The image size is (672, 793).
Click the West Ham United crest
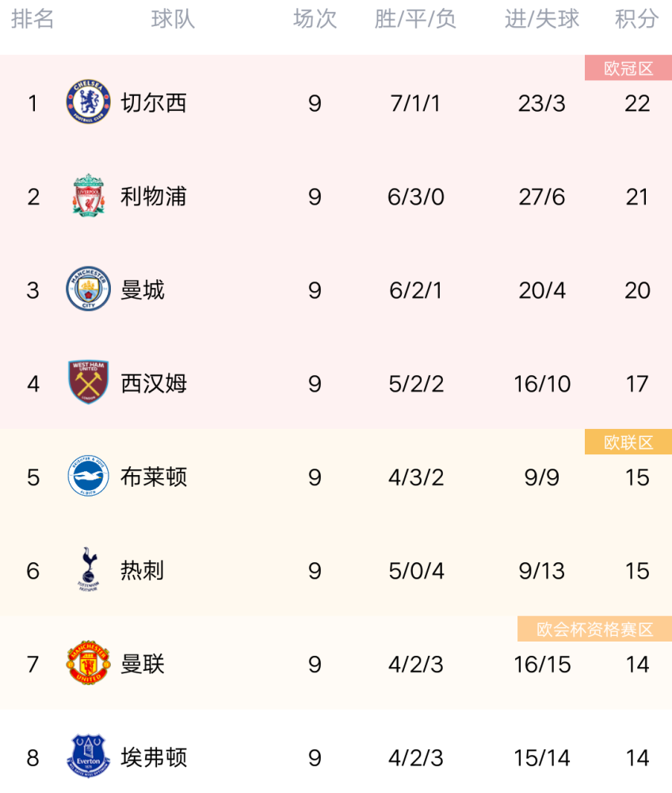point(89,382)
